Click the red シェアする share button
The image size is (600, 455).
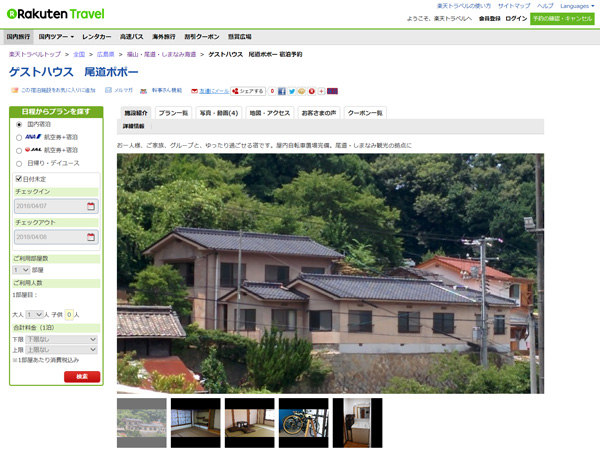247,91
